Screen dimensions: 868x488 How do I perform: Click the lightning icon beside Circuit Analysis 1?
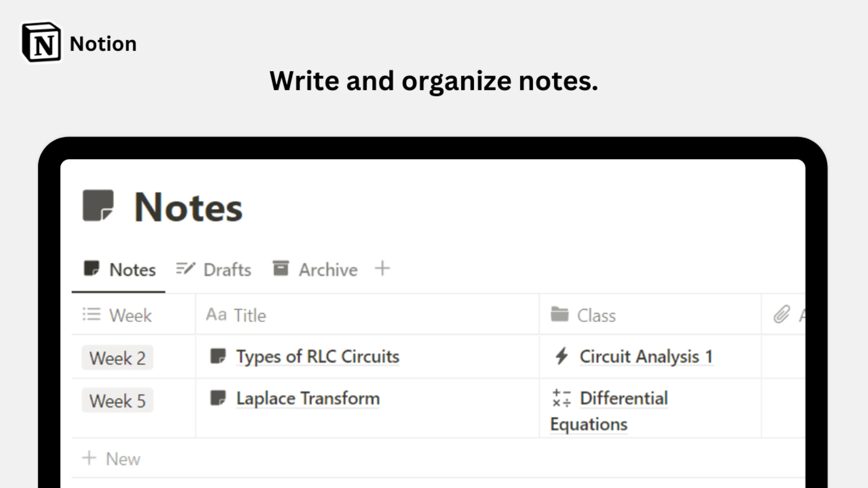tap(562, 356)
